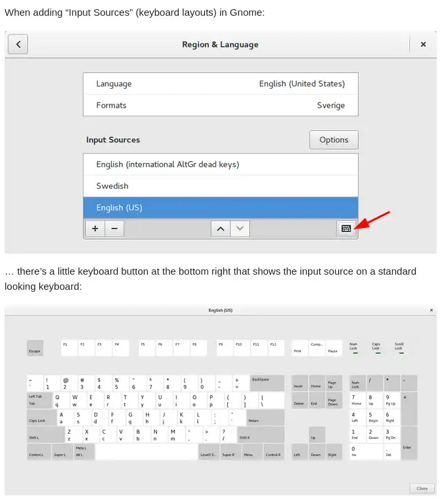
Task: Open the Language setting row
Action: [x=221, y=83]
